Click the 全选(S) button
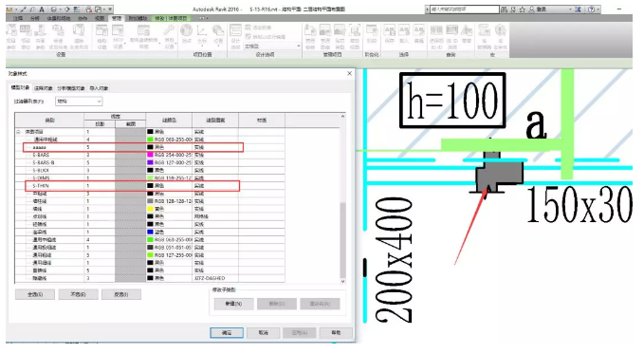Screen dimensions: 644x354 click(x=35, y=294)
